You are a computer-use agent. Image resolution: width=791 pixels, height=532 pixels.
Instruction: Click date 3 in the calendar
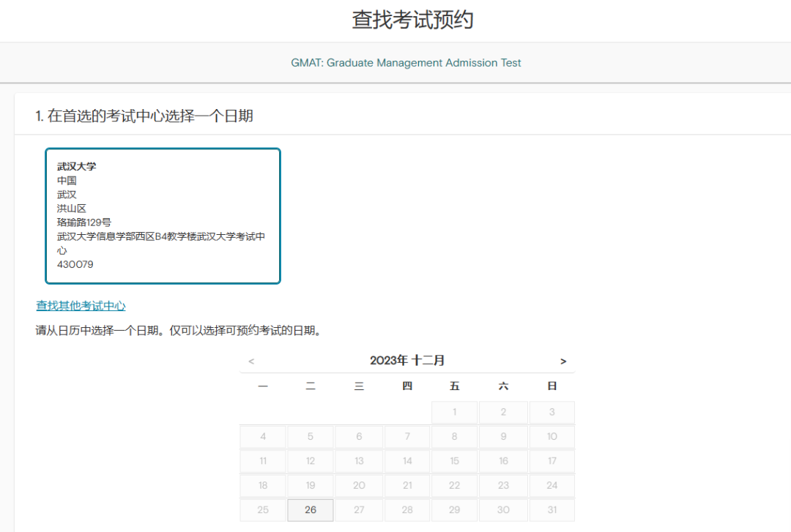pyautogui.click(x=552, y=412)
